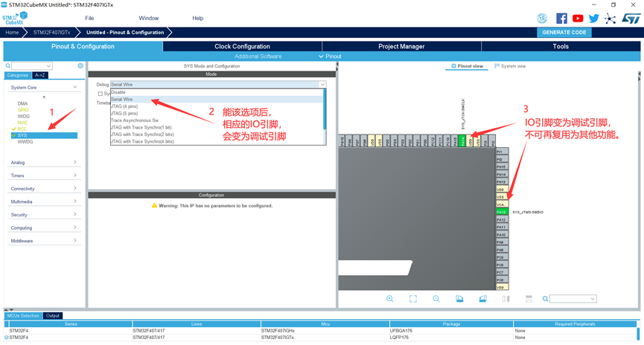Go to Home breadcrumb
The width and height of the screenshot is (644, 345).
[x=12, y=33]
